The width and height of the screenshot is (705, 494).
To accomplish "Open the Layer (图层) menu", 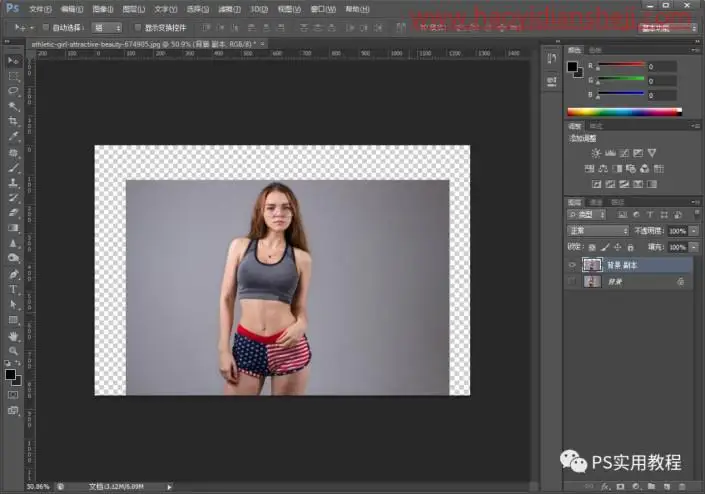I will coord(134,9).
